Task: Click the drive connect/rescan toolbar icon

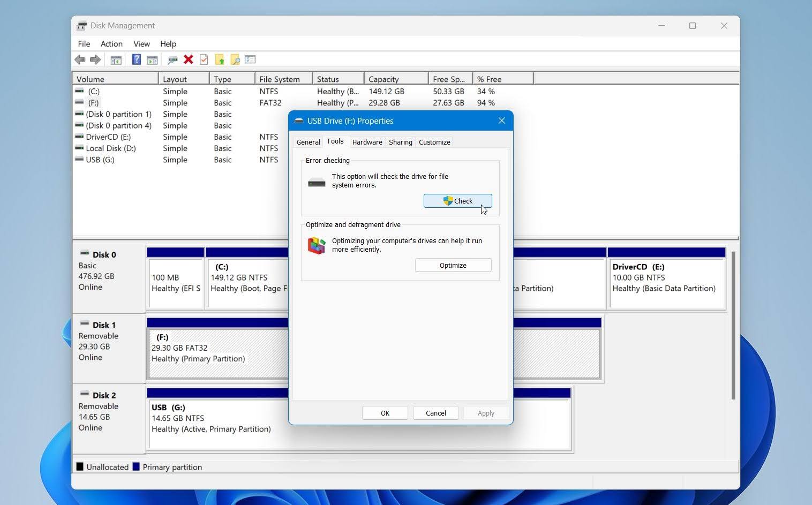Action: [172, 59]
